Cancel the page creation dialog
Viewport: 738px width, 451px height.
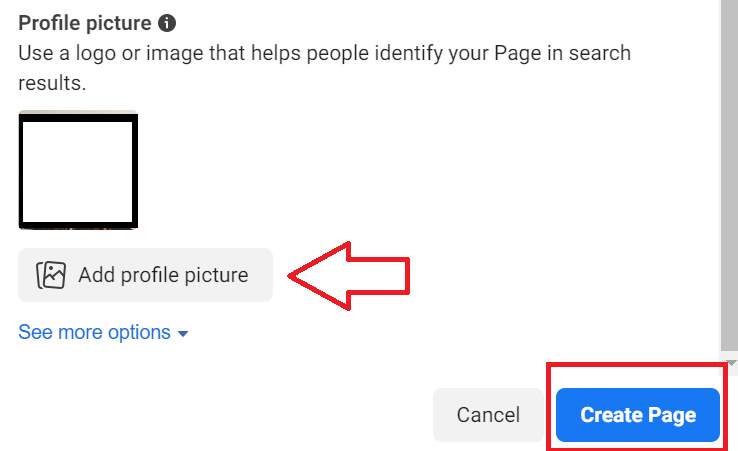488,415
